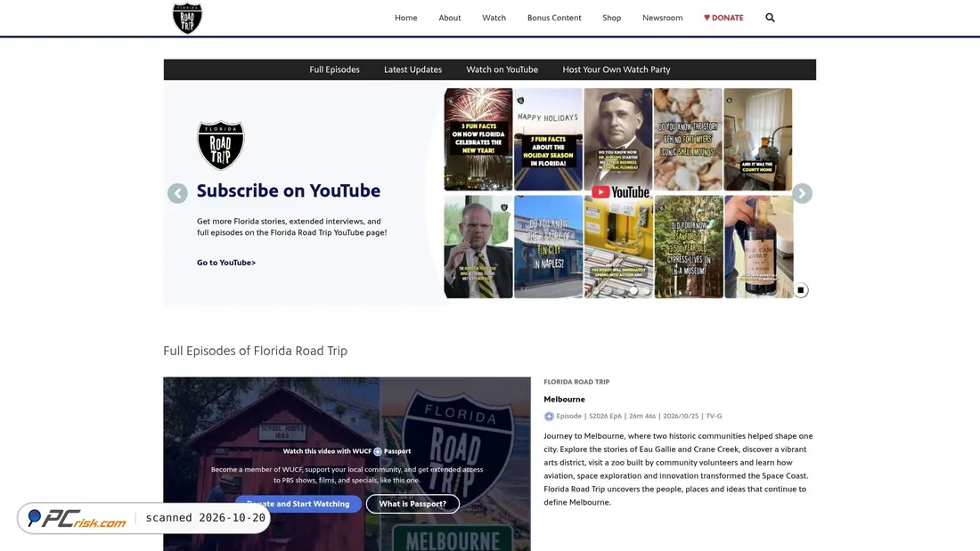The height and width of the screenshot is (551, 980).
Task: Choose Host Your Own Watch Party
Action: (x=617, y=69)
